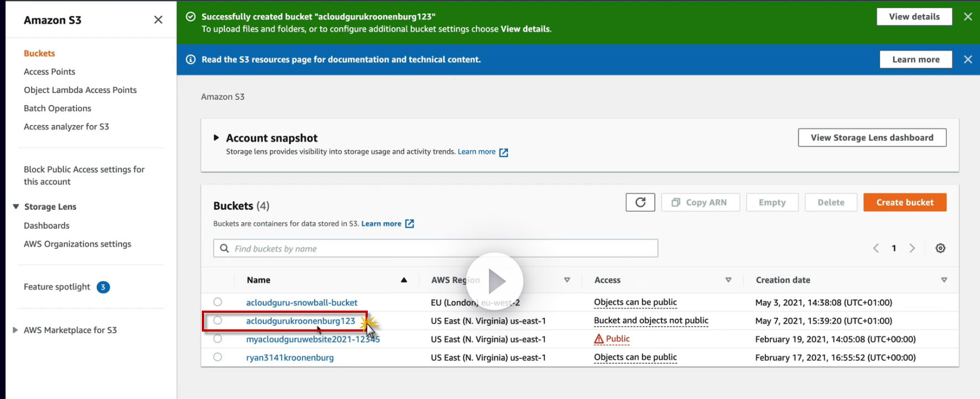
Task: Open Access Points in the left navigation
Action: tap(49, 71)
